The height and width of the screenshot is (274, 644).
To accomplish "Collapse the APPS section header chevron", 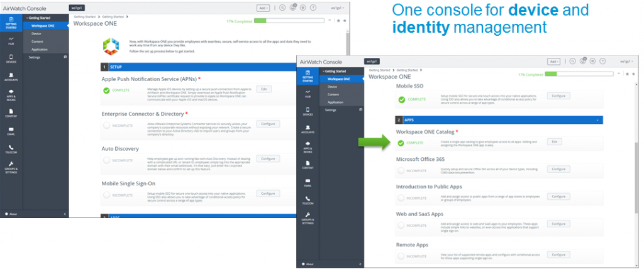I will click(597, 120).
